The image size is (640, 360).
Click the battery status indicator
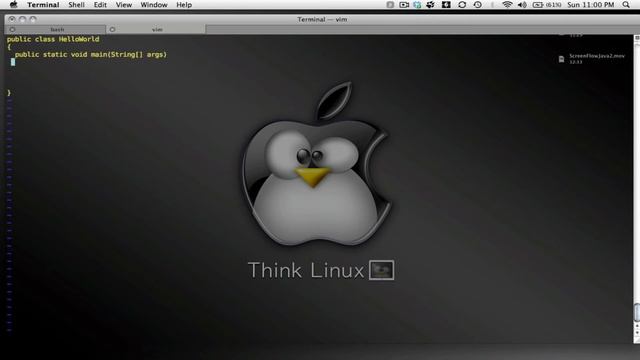547,5
